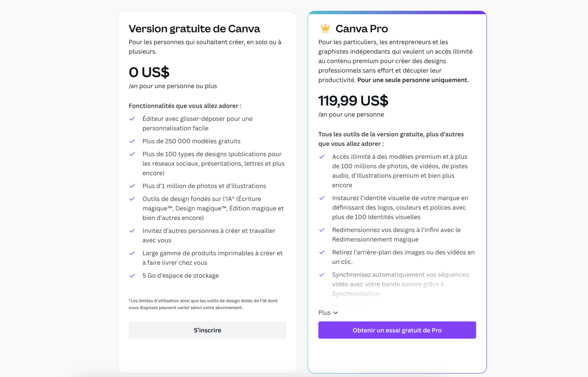Click the checkmark beside the drag-and-drop editor feature

[132, 119]
